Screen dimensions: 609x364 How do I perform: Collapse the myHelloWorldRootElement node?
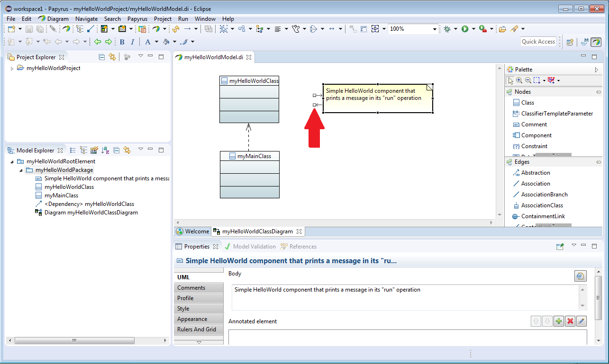pos(12,161)
